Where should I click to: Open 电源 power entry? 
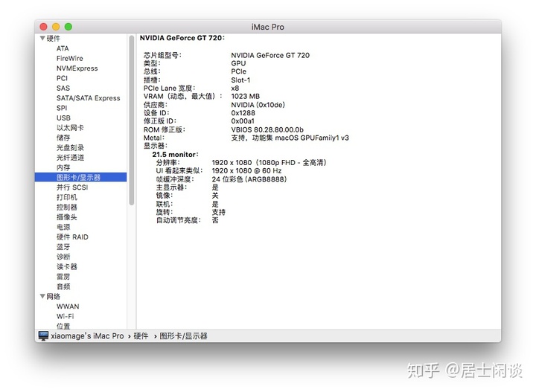tap(63, 227)
